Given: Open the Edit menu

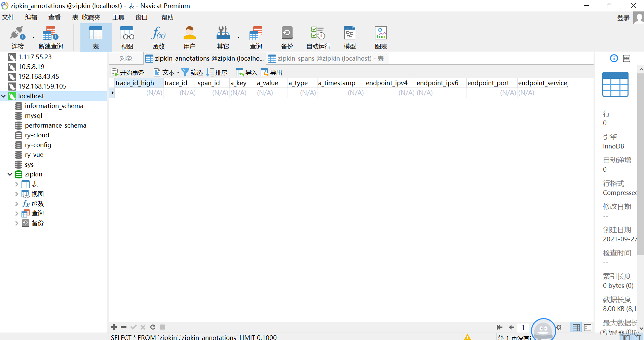Looking at the screenshot, I should pyautogui.click(x=31, y=18).
